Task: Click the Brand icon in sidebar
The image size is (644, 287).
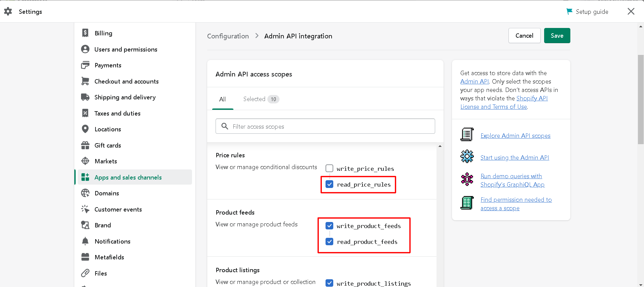Action: 85,225
